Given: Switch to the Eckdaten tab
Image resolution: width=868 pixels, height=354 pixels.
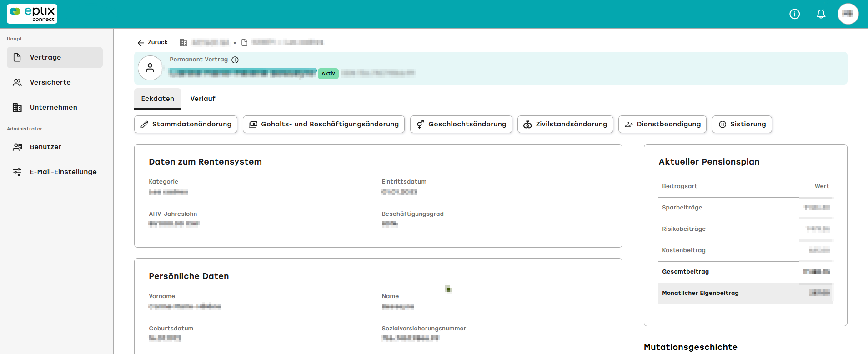Looking at the screenshot, I should pyautogui.click(x=158, y=99).
